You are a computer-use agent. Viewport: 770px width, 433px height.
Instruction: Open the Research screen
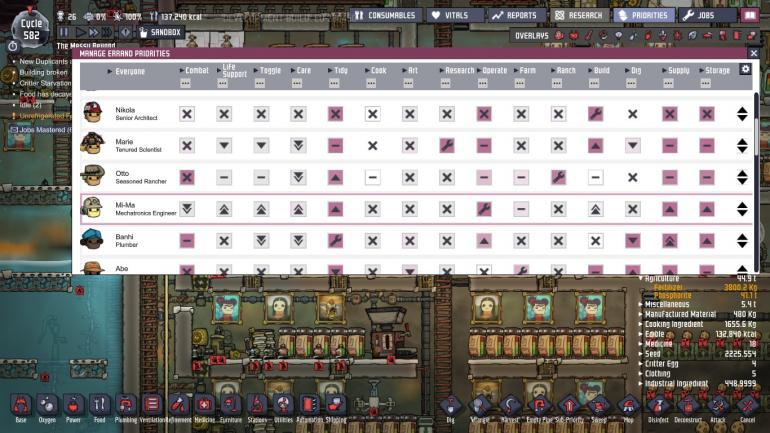point(579,15)
